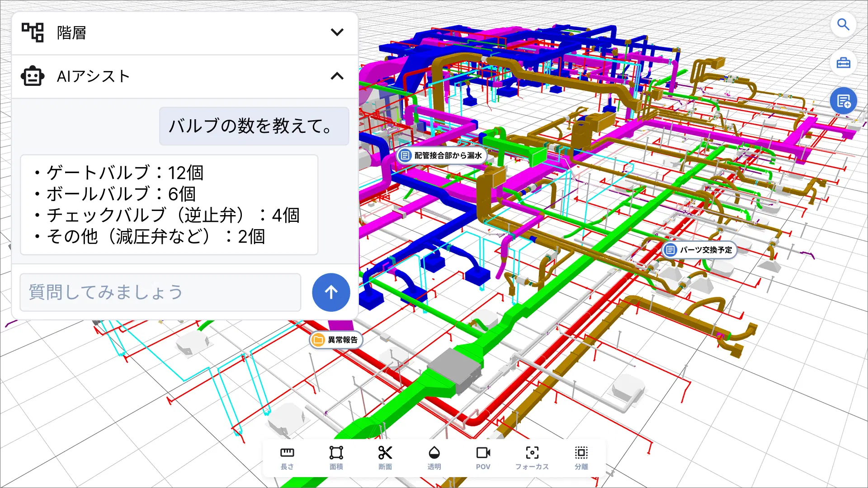Click the add note icon button
This screenshot has width=868, height=488.
pyautogui.click(x=843, y=101)
